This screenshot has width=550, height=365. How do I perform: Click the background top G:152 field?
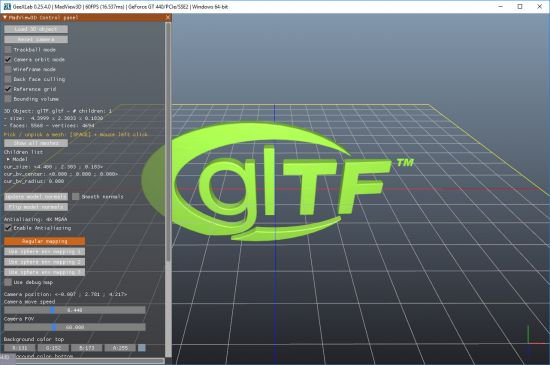(x=53, y=348)
